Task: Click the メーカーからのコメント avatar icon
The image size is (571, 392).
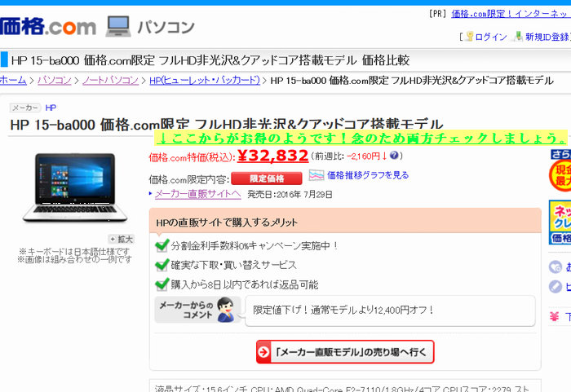Action: click(226, 310)
